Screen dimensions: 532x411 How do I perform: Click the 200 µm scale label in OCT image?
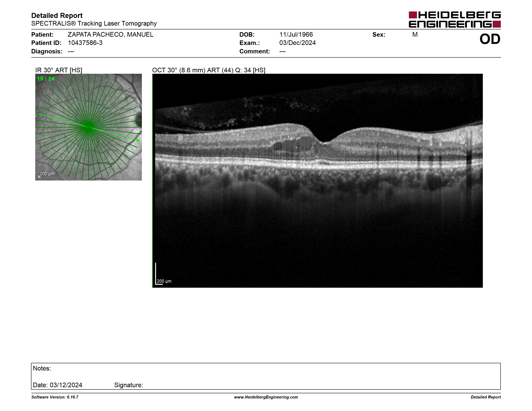[164, 281]
